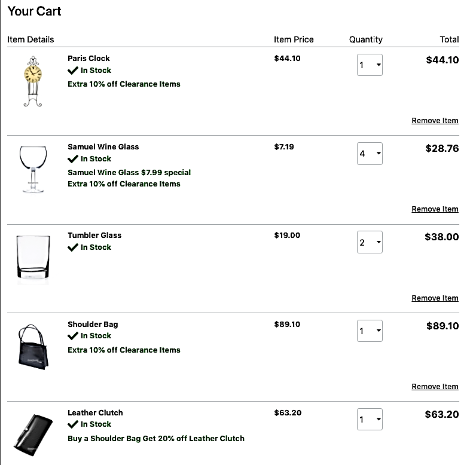Remove the Paris Clock from cart
Viewport: 476px width, 465px height.
click(x=435, y=121)
